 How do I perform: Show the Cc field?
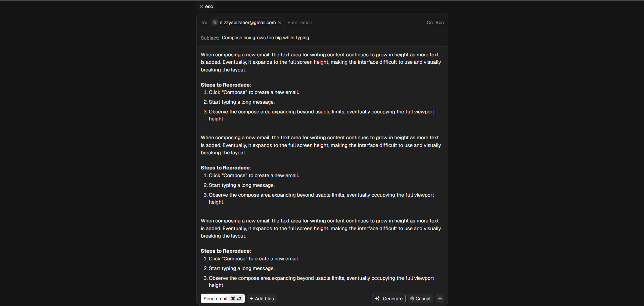429,22
